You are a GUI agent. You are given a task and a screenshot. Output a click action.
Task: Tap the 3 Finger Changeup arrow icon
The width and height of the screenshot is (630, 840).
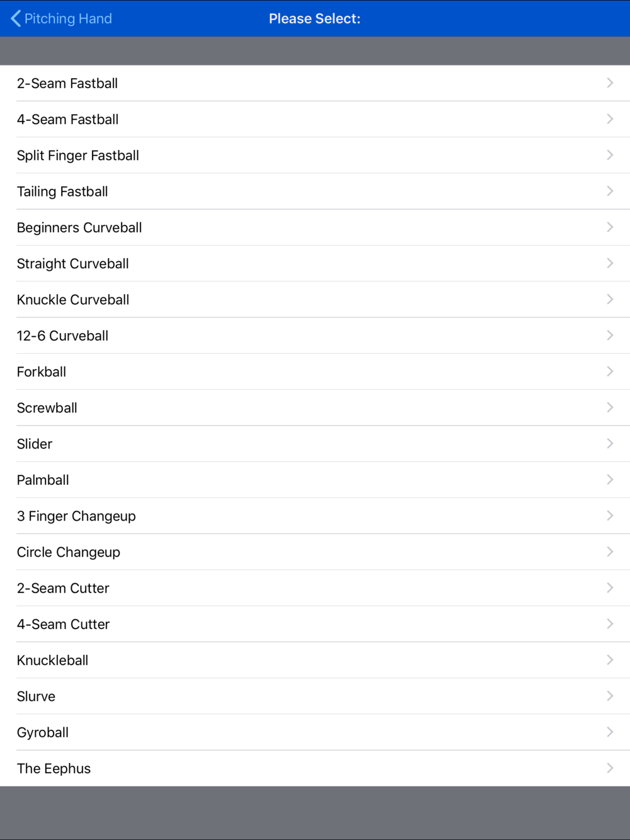(610, 515)
